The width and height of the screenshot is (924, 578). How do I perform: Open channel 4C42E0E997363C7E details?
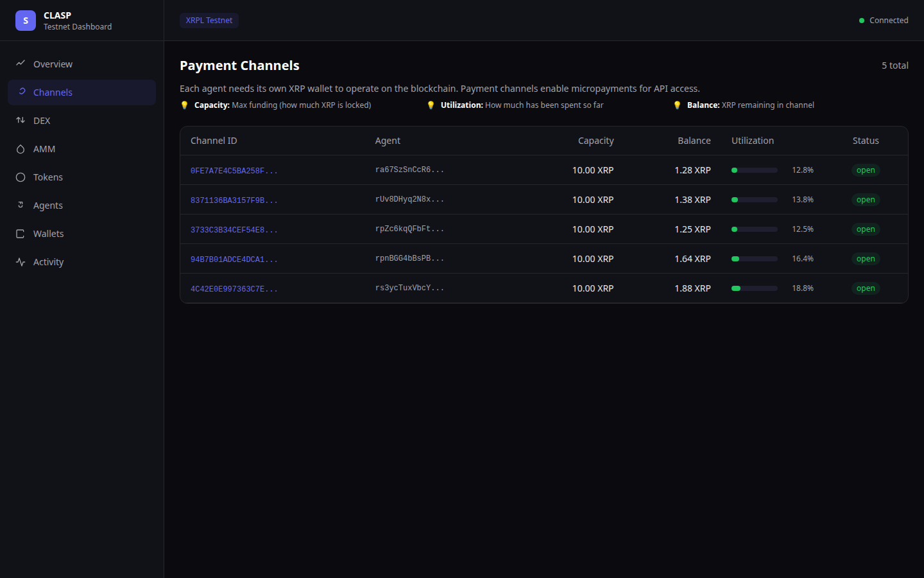(234, 288)
